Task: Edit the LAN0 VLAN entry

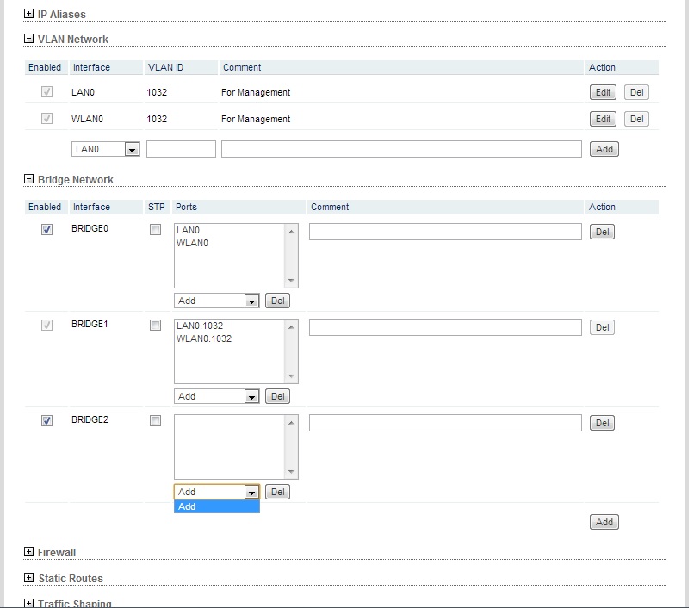Action: (603, 92)
